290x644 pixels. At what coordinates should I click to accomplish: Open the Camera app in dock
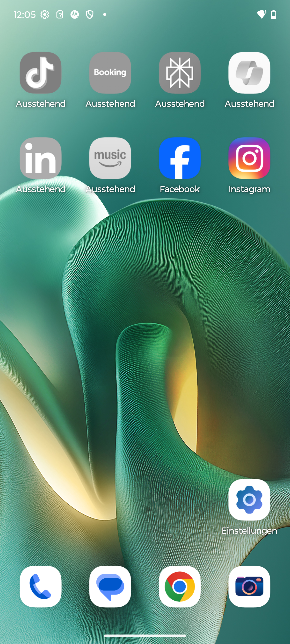(x=249, y=587)
